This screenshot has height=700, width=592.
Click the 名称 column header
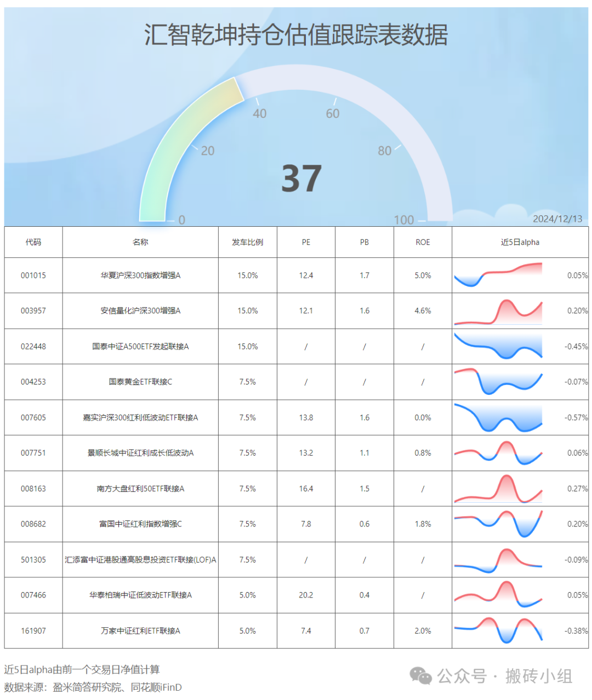click(x=140, y=242)
